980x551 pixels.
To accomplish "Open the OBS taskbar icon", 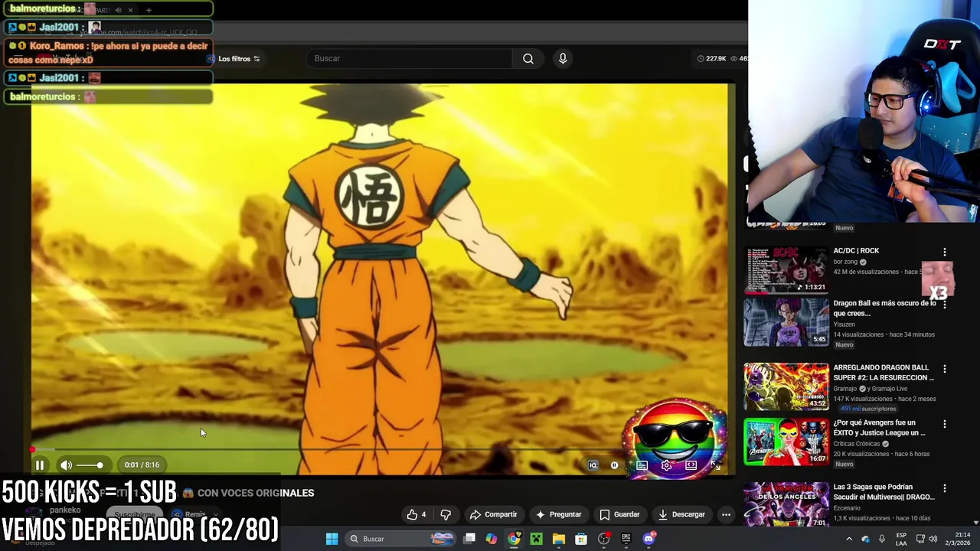I will tap(604, 539).
